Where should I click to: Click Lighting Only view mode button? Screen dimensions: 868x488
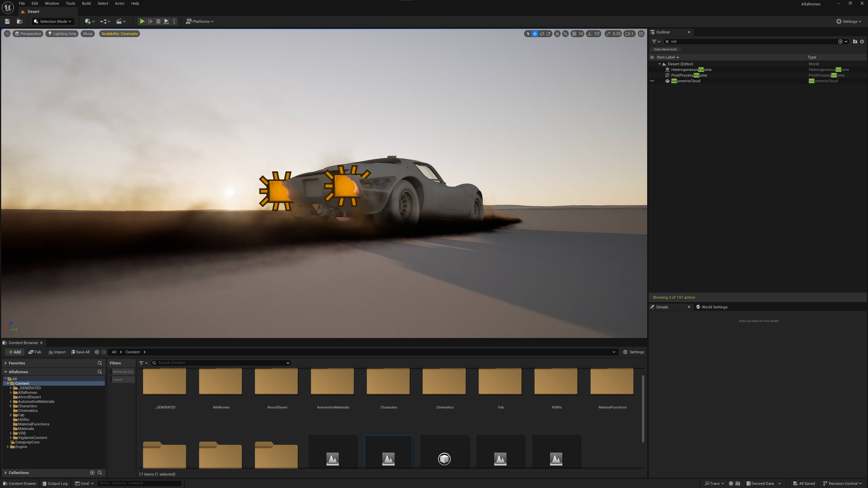tap(62, 34)
